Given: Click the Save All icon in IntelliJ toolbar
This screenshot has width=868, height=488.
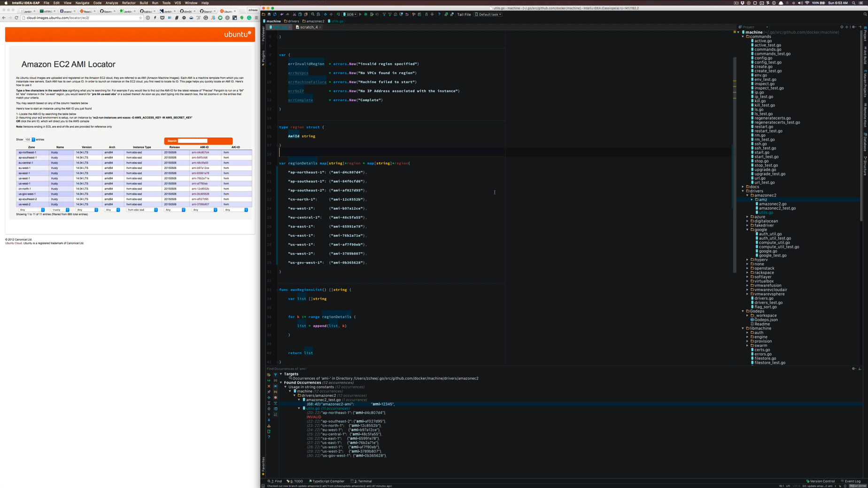Looking at the screenshot, I should (269, 15).
